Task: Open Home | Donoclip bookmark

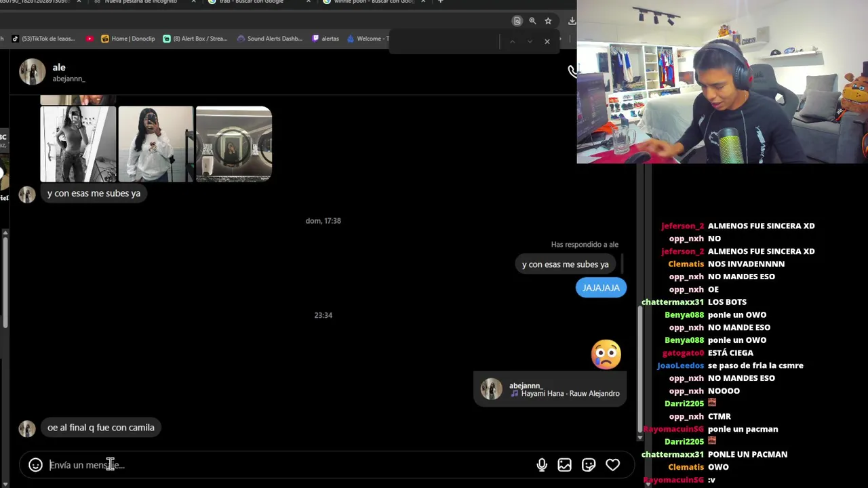Action: tap(128, 39)
